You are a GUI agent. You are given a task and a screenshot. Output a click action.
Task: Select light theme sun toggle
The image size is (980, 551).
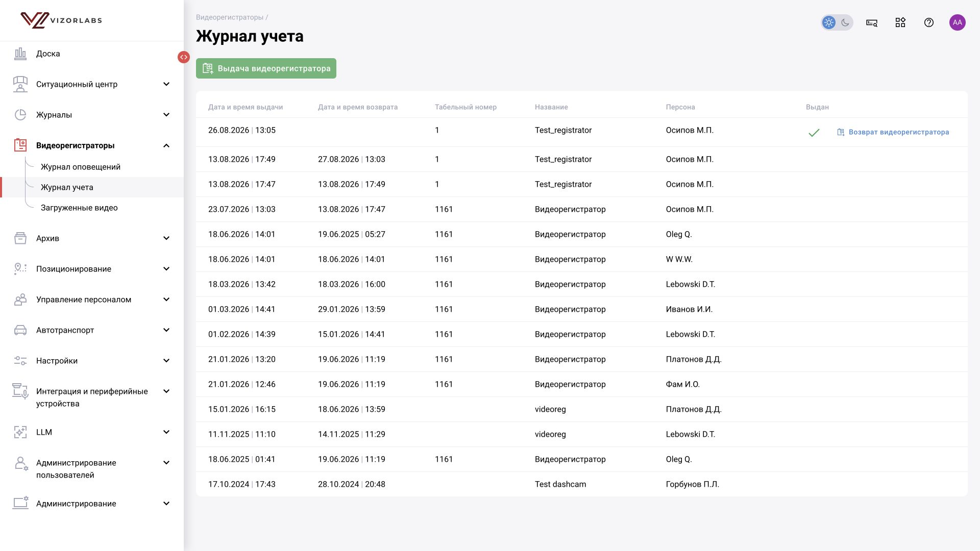click(x=829, y=22)
